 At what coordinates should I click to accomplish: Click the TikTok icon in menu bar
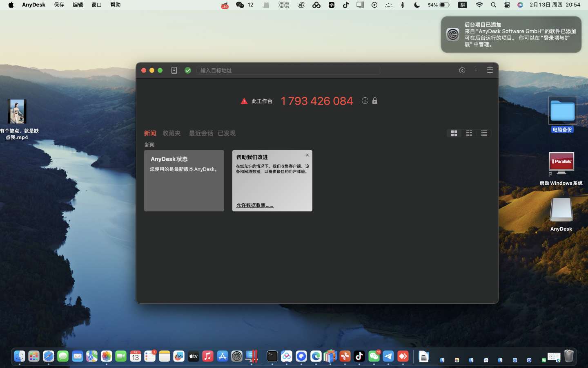click(x=346, y=5)
